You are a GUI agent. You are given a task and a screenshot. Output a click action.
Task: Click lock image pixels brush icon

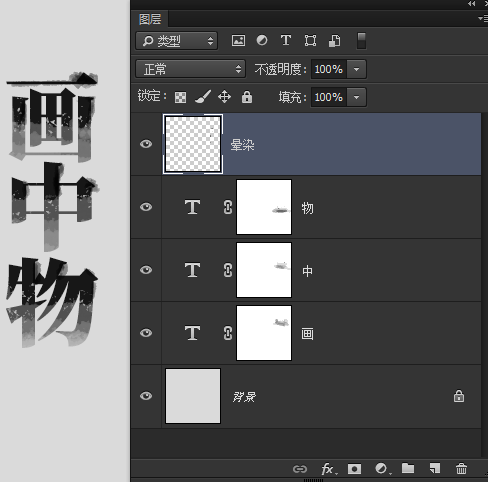203,97
